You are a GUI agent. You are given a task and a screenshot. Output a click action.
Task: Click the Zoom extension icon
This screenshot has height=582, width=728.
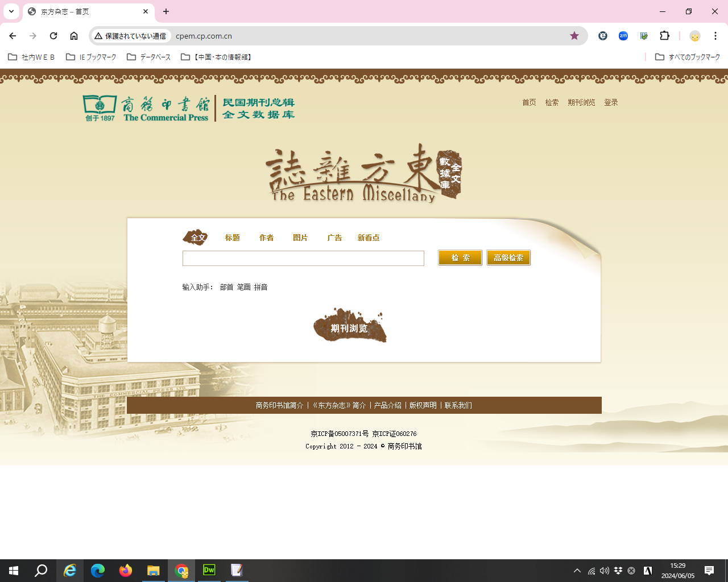tap(623, 36)
